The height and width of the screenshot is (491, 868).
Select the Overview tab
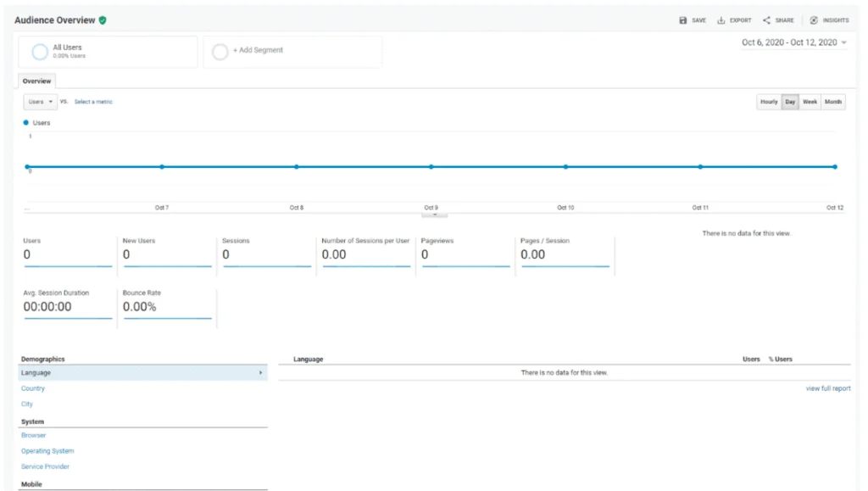tap(36, 81)
